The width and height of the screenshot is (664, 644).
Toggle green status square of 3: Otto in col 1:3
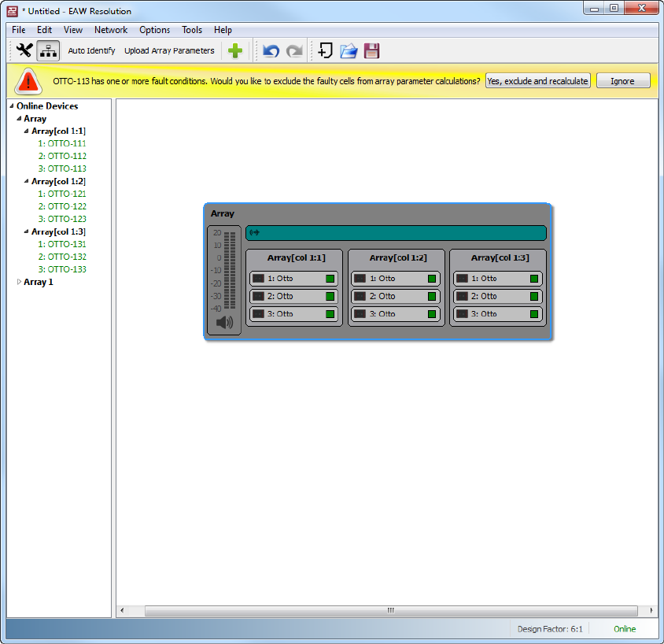(534, 314)
